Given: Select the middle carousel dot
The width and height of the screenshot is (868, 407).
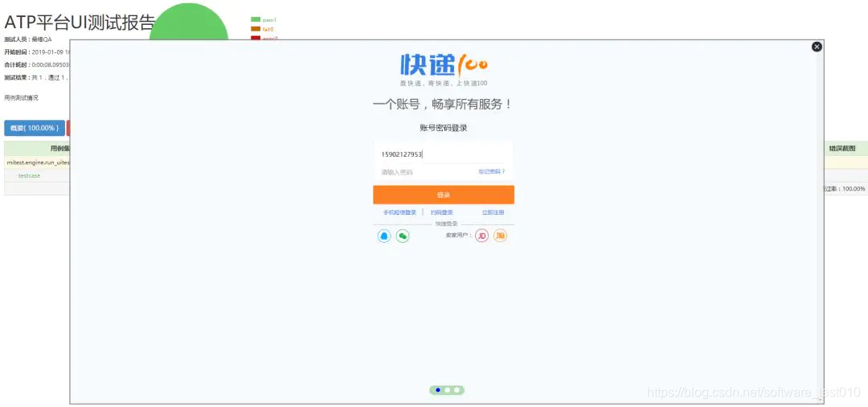Looking at the screenshot, I should pos(448,390).
